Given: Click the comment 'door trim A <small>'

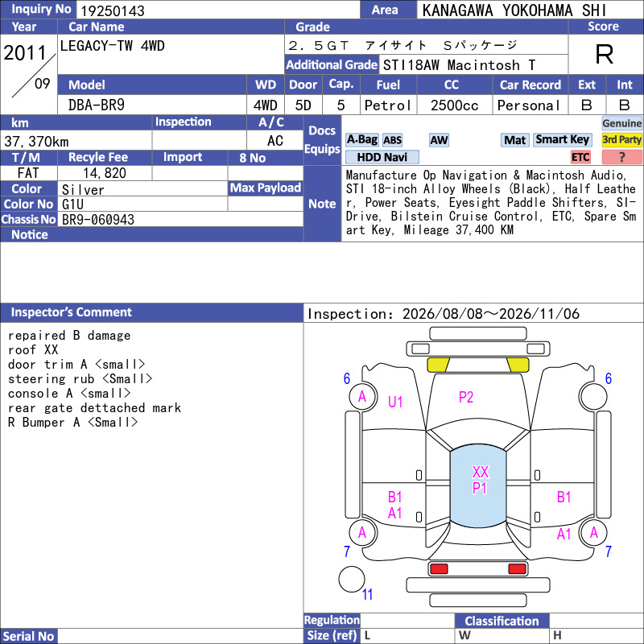Looking at the screenshot, I should coord(76,365).
